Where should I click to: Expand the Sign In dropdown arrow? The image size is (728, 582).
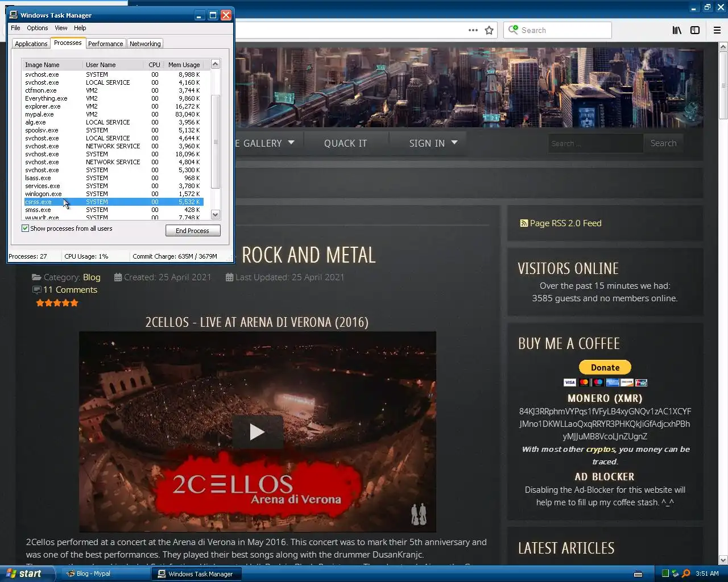tap(454, 143)
